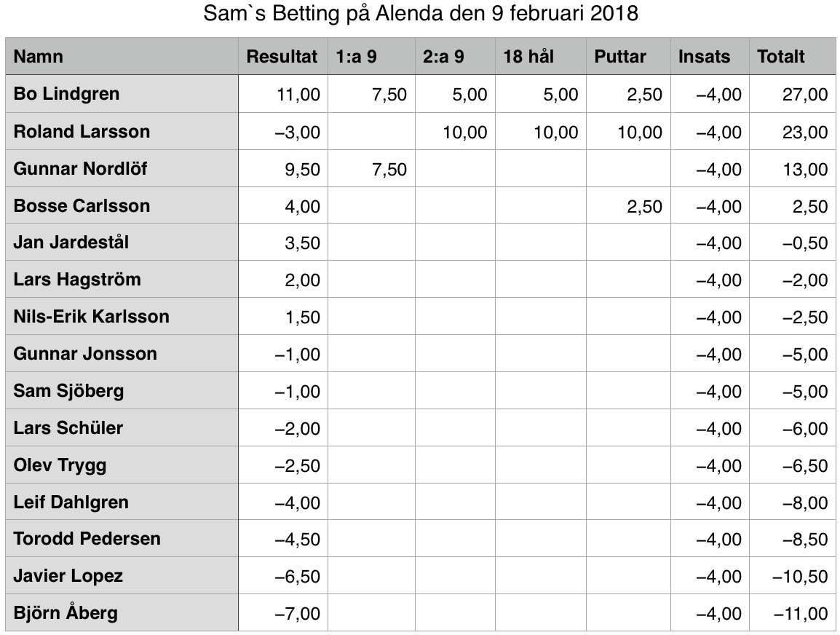Screen dimensions: 840x635
Task: Select the Sam Sjöberg name cell
Action: (x=122, y=390)
